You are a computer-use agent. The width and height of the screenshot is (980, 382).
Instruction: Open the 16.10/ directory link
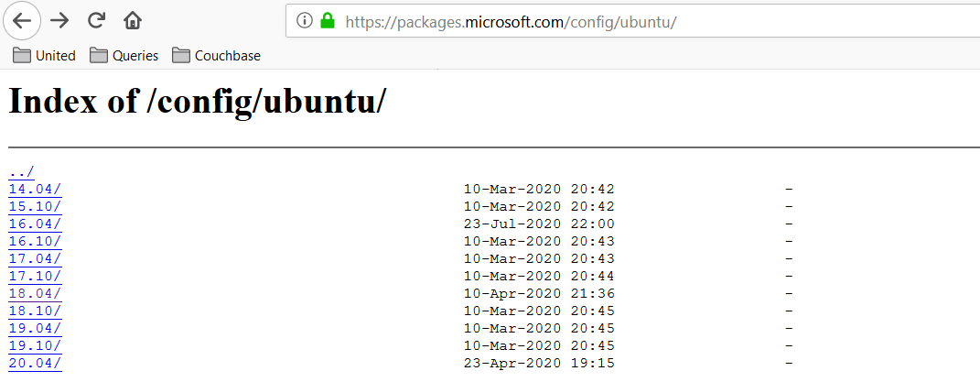(x=35, y=241)
